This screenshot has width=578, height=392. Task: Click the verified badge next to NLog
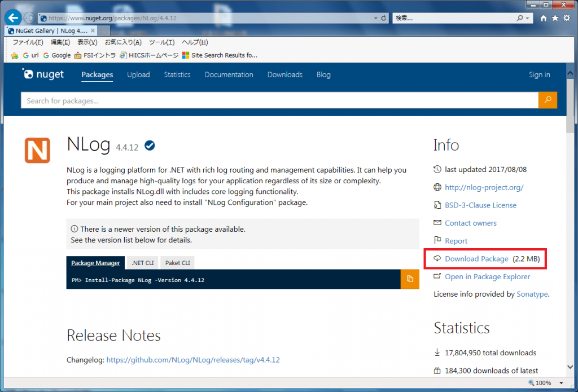[x=149, y=145]
